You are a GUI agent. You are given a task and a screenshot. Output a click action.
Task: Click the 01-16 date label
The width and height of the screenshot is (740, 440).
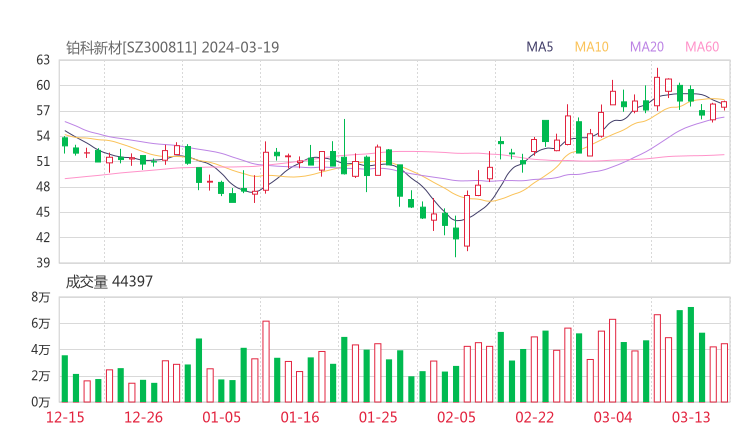300,417
